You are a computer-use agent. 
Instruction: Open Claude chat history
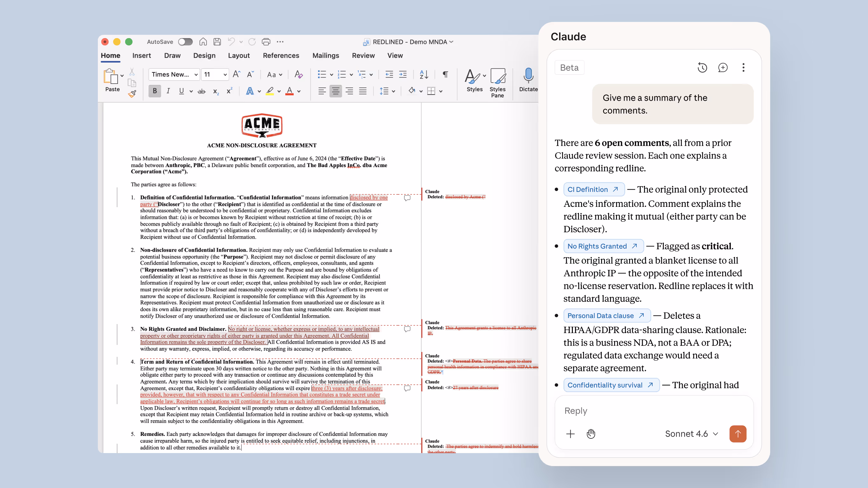pos(702,67)
